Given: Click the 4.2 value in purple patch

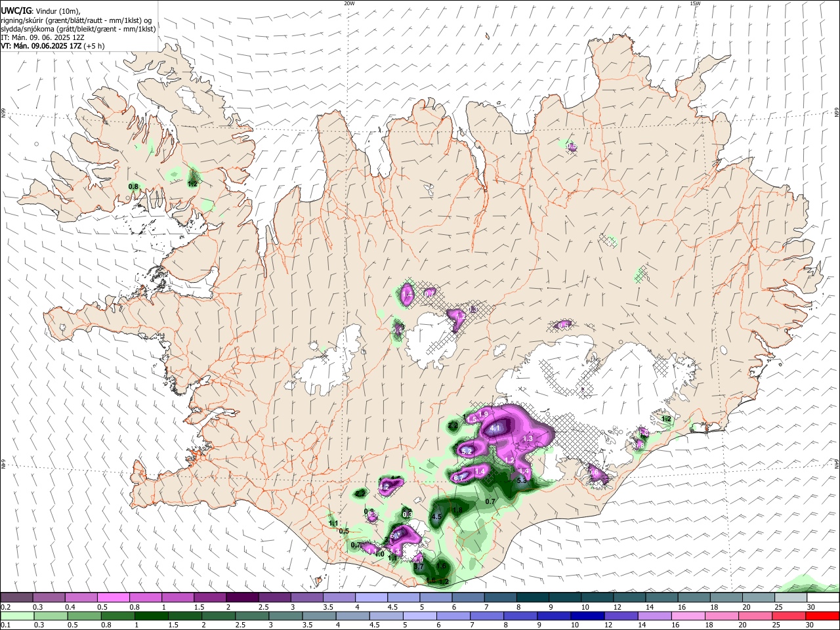Looking at the screenshot, I should click(384, 487).
